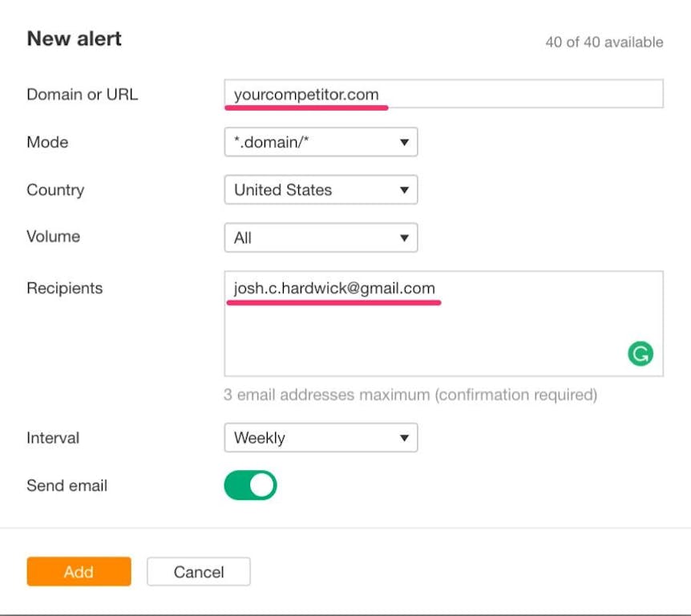Click the "Volume" field label
The width and height of the screenshot is (691, 616).
click(53, 237)
